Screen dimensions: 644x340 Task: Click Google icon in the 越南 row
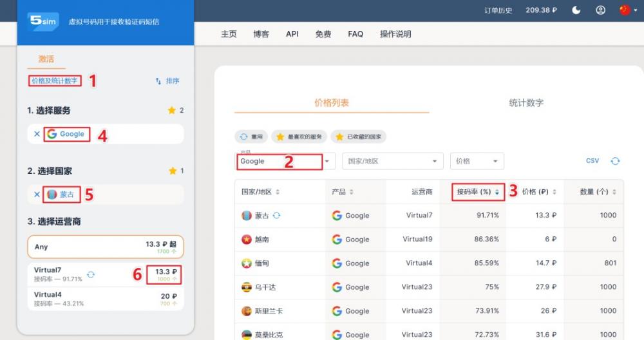(337, 240)
